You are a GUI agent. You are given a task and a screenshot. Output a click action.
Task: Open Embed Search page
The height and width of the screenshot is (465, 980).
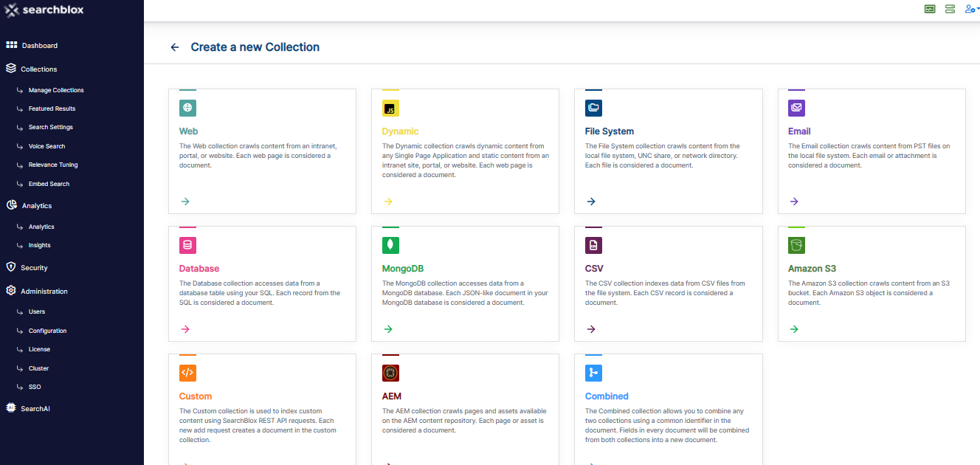pyautogui.click(x=49, y=184)
